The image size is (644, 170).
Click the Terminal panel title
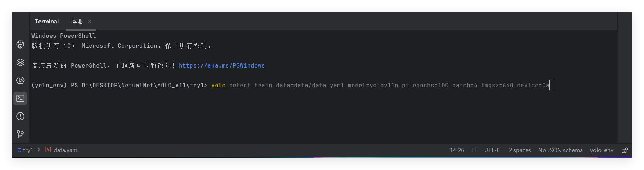pyautogui.click(x=46, y=22)
